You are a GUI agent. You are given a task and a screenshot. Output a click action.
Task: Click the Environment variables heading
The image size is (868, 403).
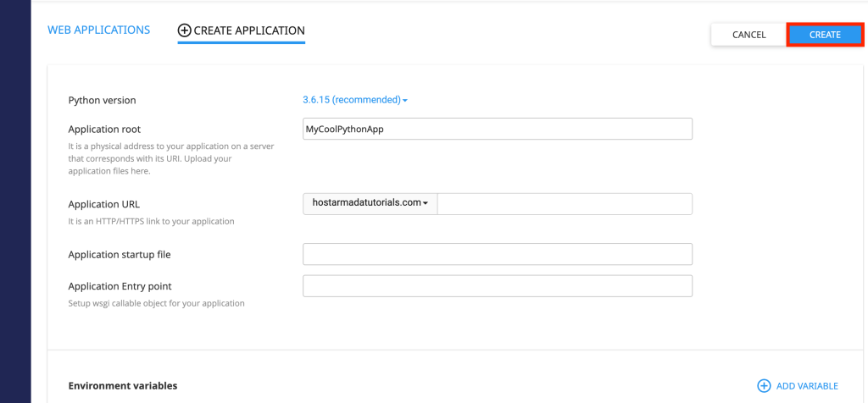pos(123,386)
